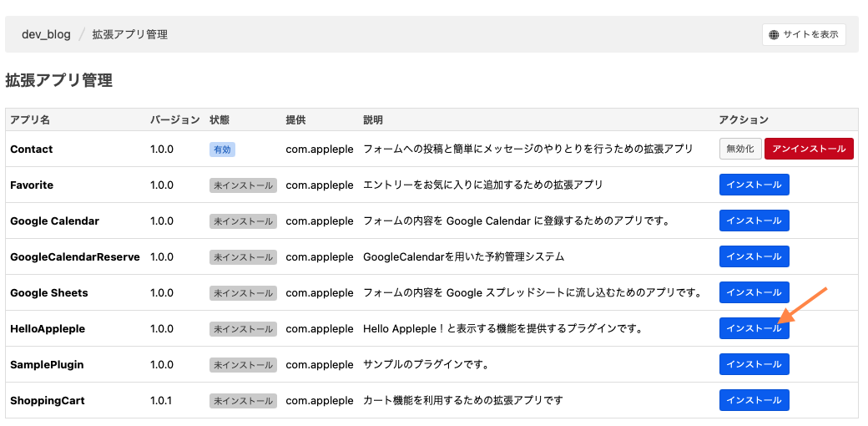Install the Google Sheets app
868x426 pixels.
click(x=754, y=292)
